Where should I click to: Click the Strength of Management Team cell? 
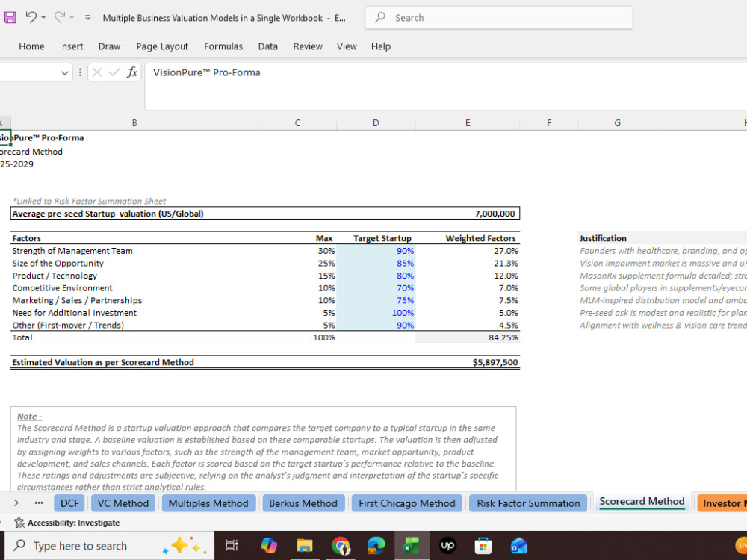134,251
